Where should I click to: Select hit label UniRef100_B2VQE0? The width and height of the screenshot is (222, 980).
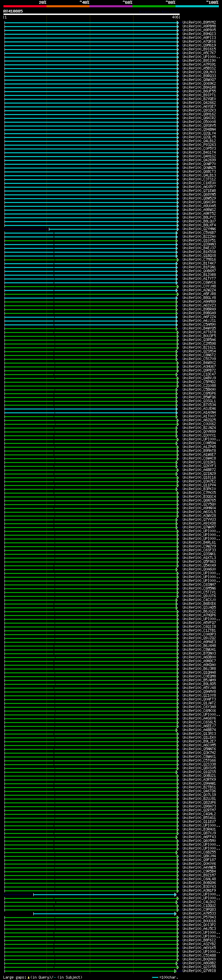pyautogui.click(x=199, y=99)
